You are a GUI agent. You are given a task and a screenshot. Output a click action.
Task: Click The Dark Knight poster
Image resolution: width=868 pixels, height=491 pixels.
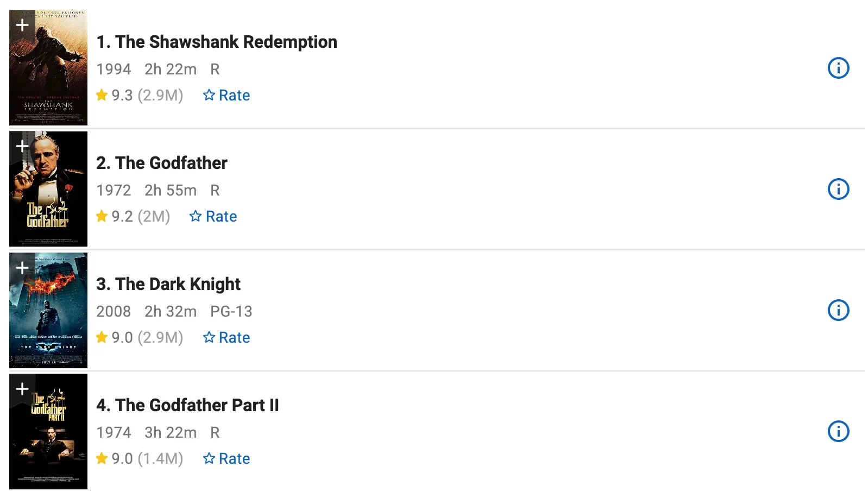48,310
